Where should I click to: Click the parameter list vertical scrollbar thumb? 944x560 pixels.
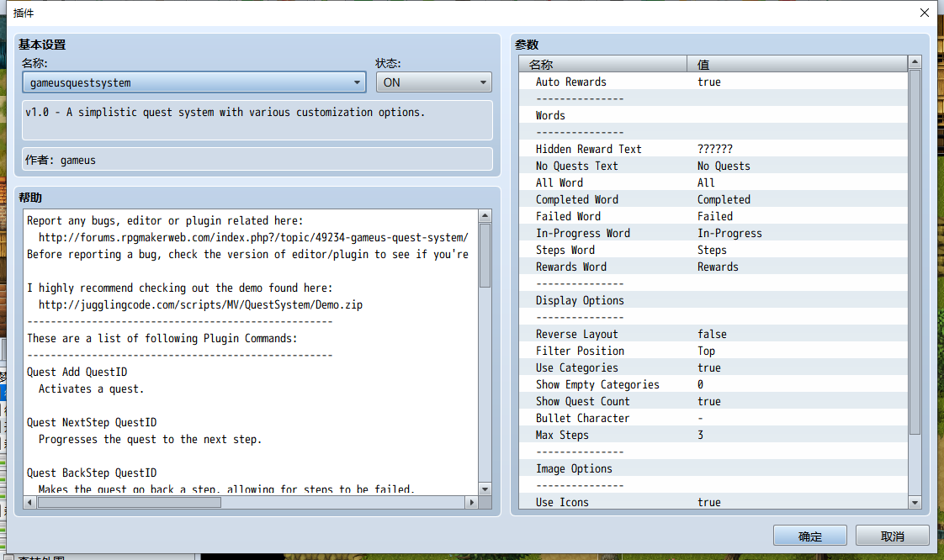tap(915, 252)
